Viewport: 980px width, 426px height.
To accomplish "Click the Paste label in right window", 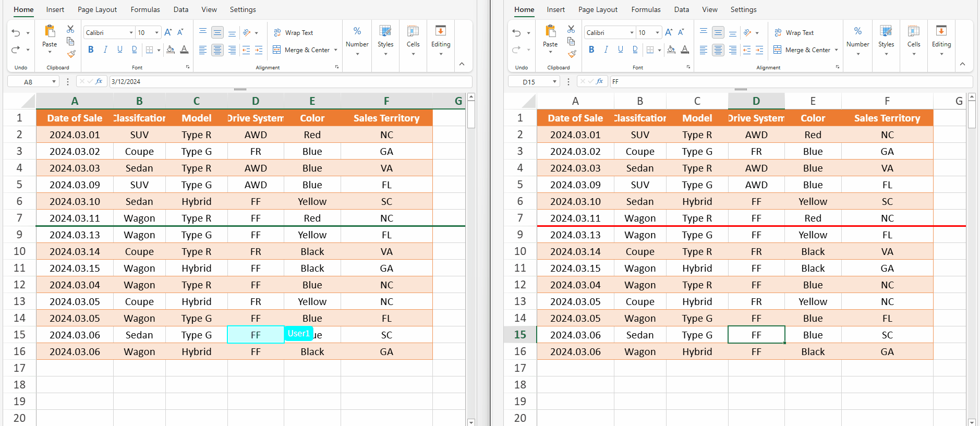I will 550,44.
